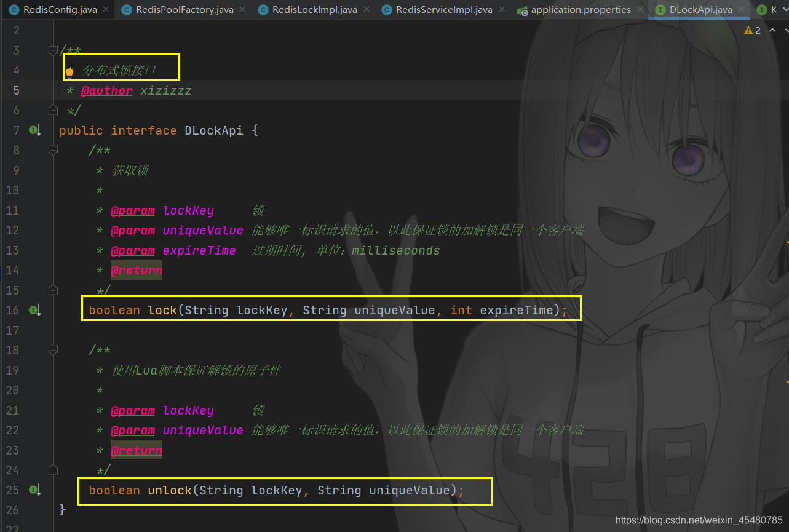The height and width of the screenshot is (532, 789).
Task: Click line number 16 in the gutter
Action: (x=12, y=310)
